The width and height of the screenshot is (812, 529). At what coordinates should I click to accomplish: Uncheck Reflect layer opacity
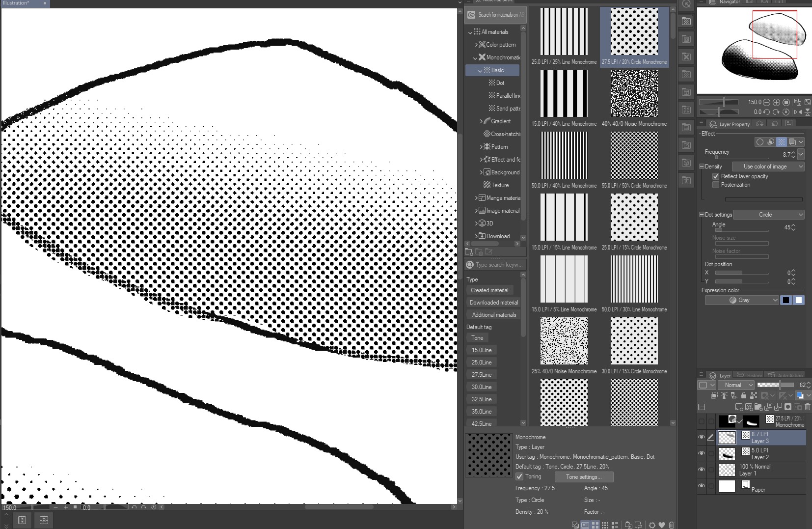click(716, 176)
